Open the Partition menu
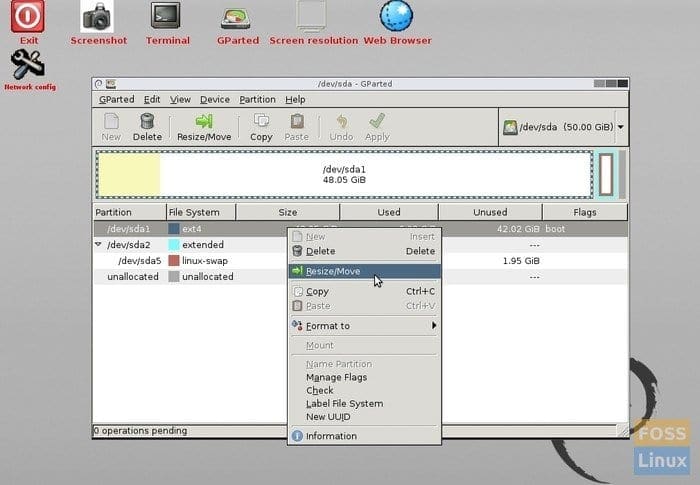Viewport: 700px width, 485px height. click(257, 100)
